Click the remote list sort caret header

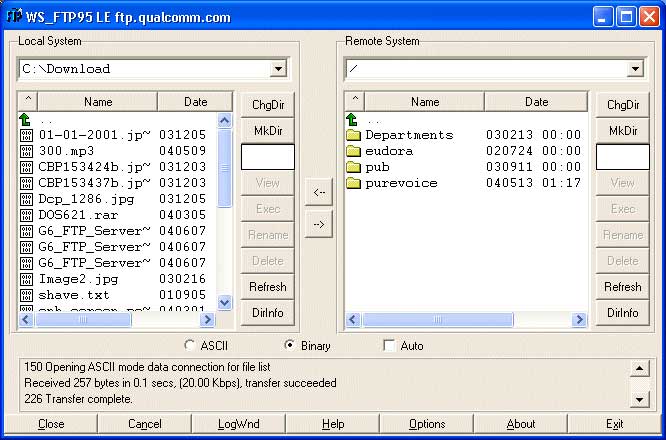(x=355, y=102)
